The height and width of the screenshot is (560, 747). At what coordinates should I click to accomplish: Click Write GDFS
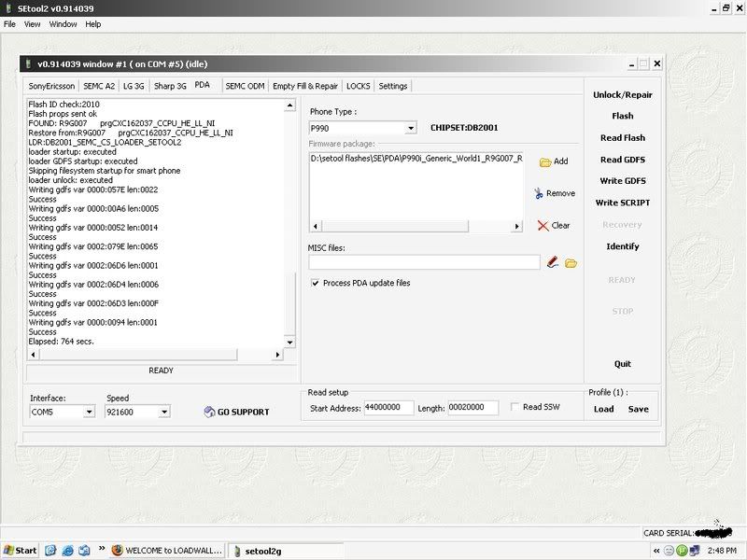(622, 181)
